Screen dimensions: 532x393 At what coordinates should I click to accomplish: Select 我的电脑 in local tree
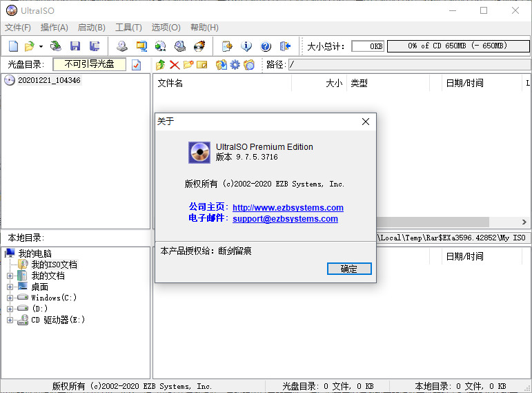tap(35, 253)
